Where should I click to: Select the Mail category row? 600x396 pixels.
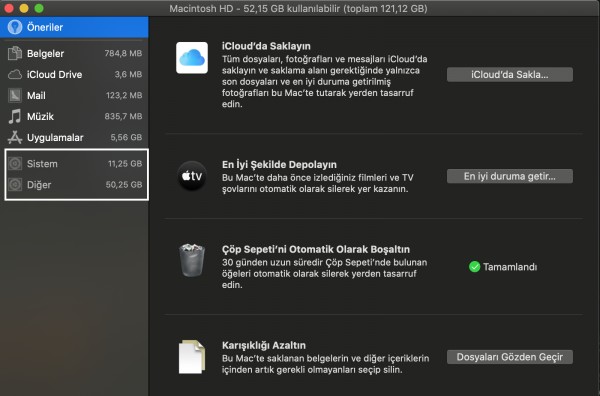pos(74,95)
